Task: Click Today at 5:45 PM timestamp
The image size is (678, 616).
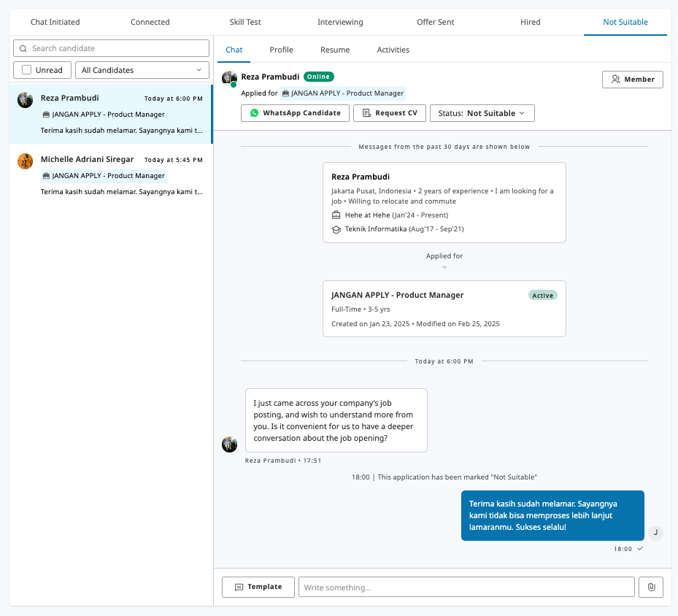Action: click(174, 160)
